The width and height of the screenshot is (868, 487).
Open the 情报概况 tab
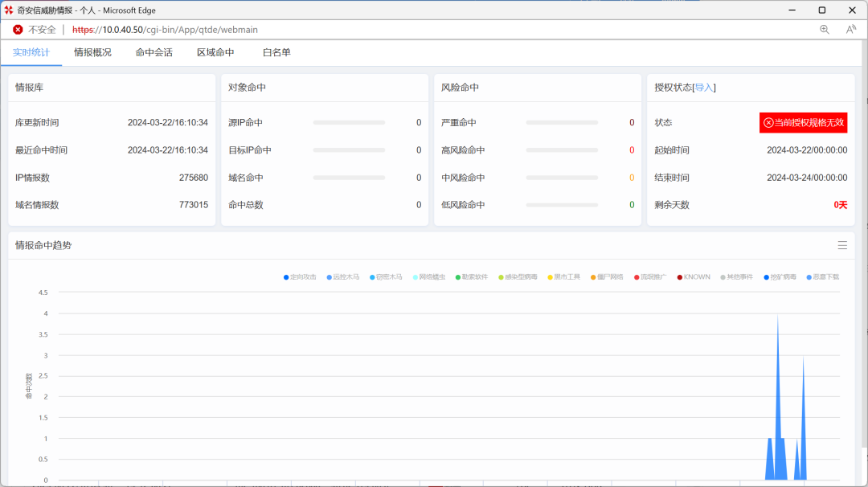coord(92,52)
